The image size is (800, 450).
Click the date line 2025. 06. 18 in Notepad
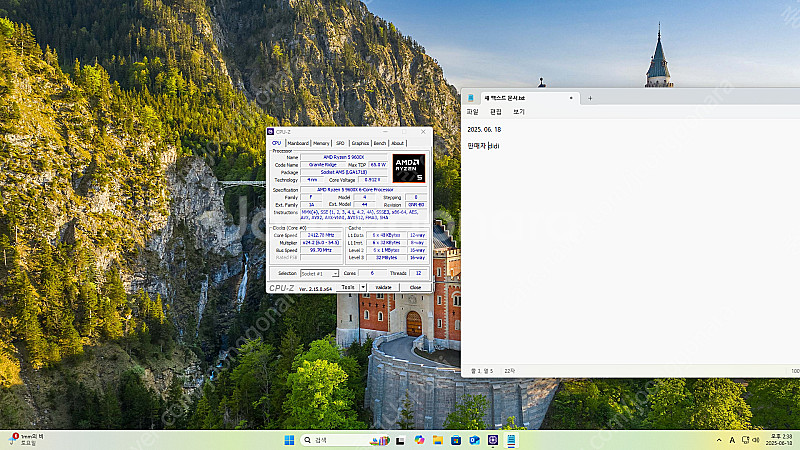tap(484, 130)
